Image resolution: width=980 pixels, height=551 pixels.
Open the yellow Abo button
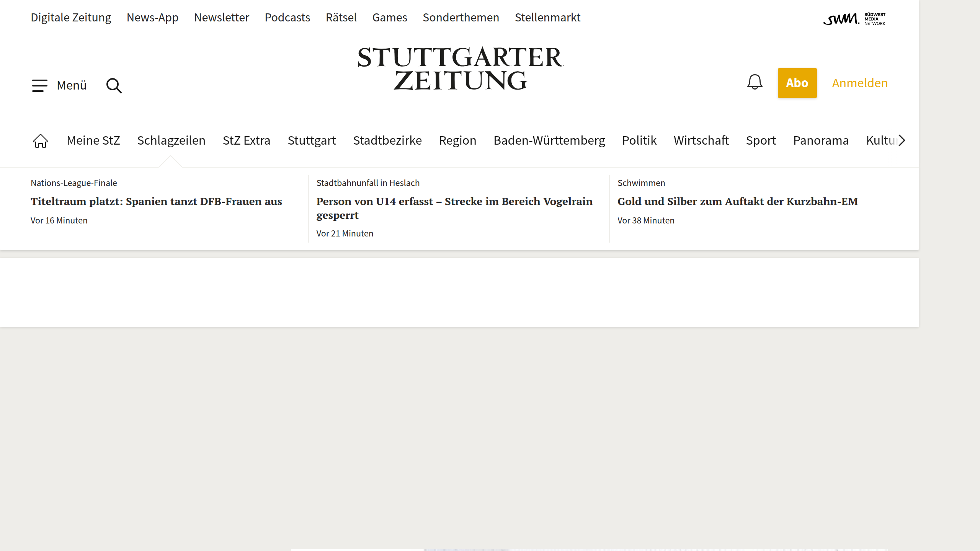[x=797, y=82]
